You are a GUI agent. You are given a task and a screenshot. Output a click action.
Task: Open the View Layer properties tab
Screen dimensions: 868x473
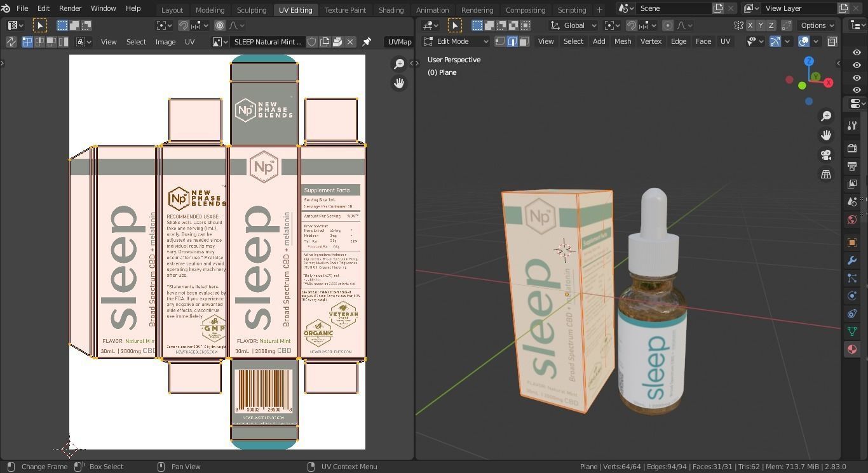[852, 183]
